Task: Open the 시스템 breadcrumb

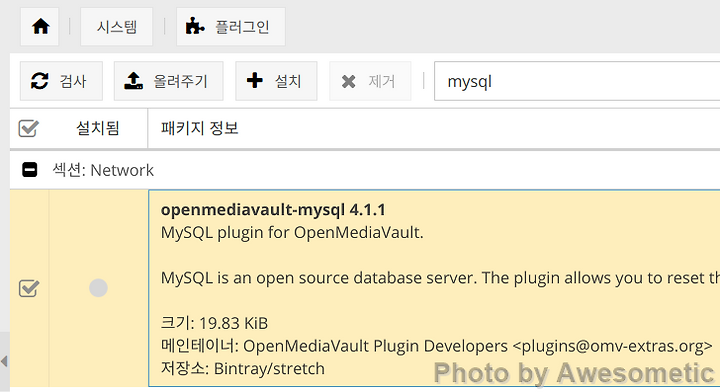Action: click(x=117, y=27)
